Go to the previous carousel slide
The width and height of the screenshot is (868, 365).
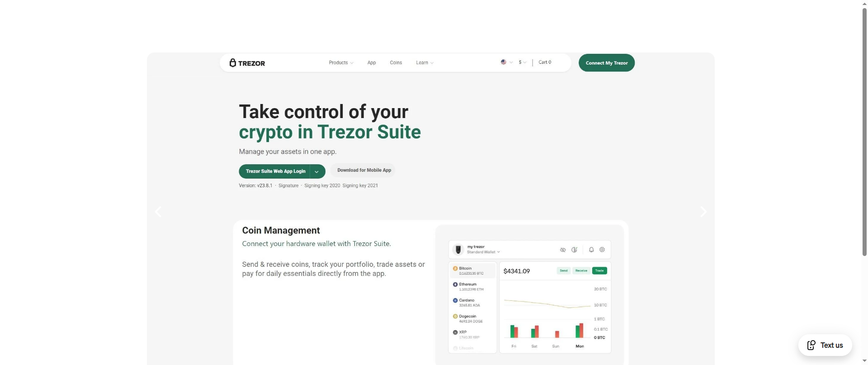click(x=158, y=212)
